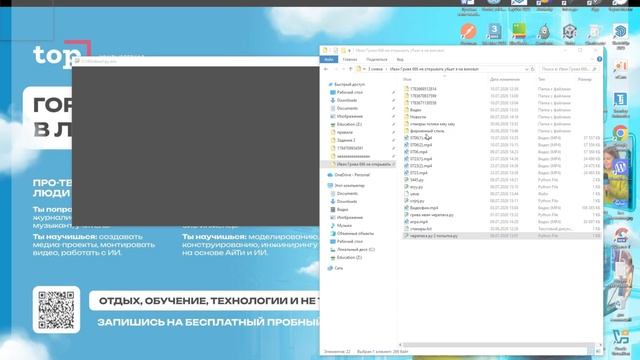Open Рабочий стол under Быстрый доступ
This screenshot has width=640, height=360.
pyautogui.click(x=349, y=92)
